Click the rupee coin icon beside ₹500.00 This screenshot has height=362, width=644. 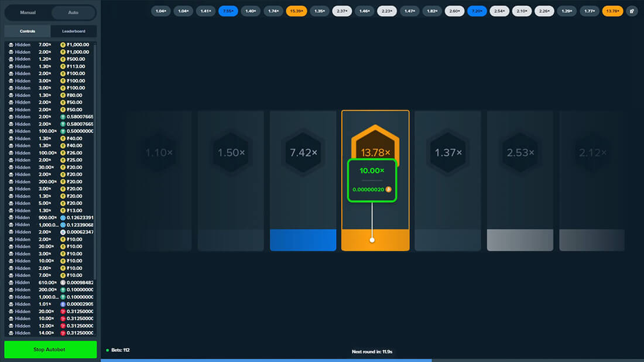click(63, 59)
